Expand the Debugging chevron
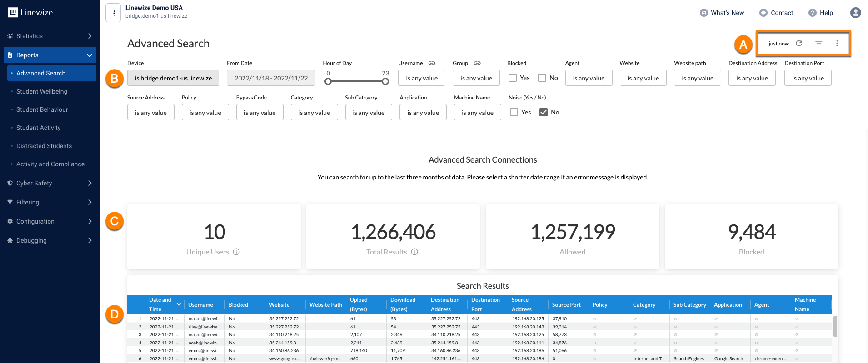 (90, 240)
